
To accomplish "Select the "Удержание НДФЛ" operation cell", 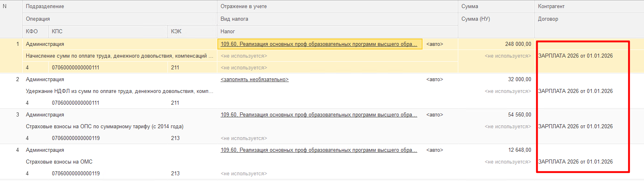I will tap(119, 91).
